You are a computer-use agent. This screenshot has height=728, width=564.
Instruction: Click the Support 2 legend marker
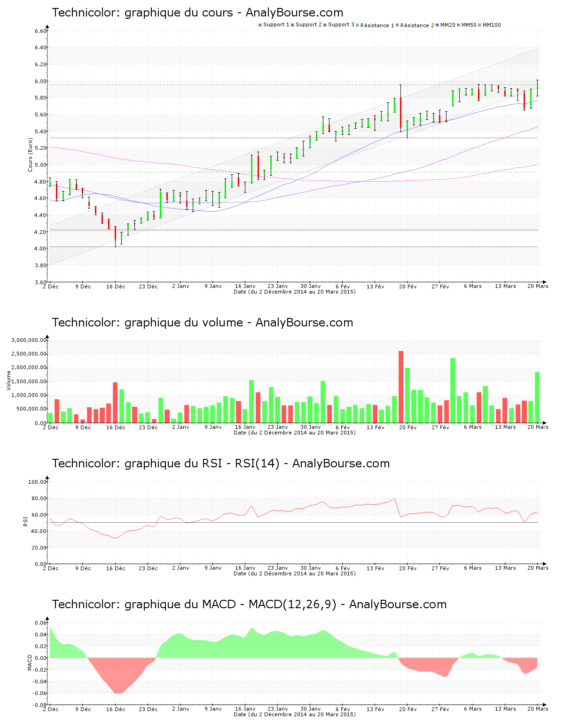point(292,25)
